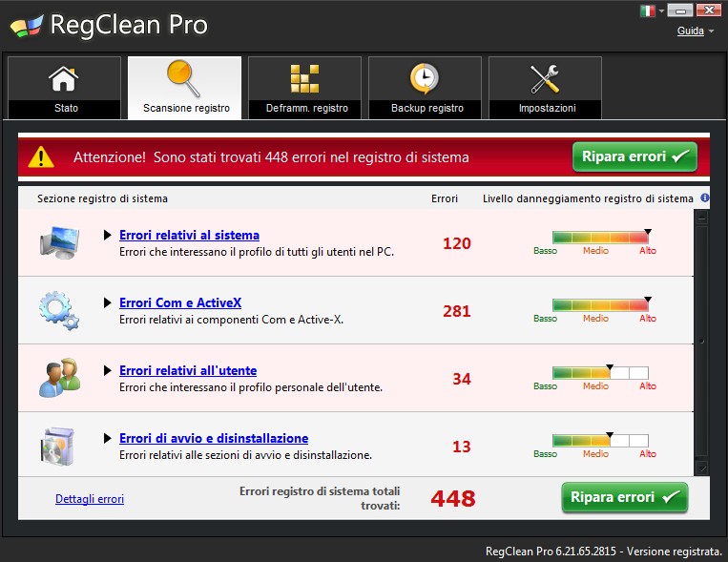
Task: Click the gears Com ActiveX icon
Action: point(59,310)
